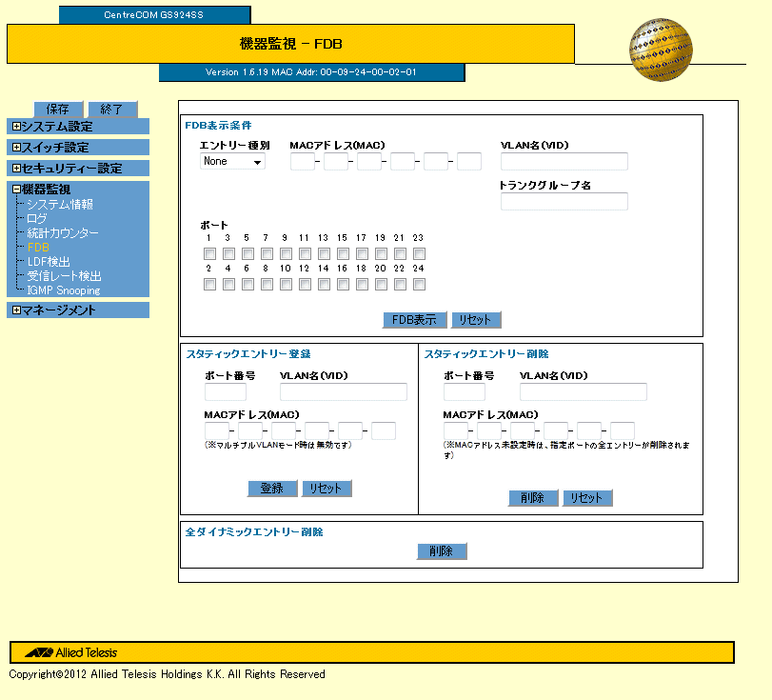Enable the port 24 checkbox

[x=419, y=284]
